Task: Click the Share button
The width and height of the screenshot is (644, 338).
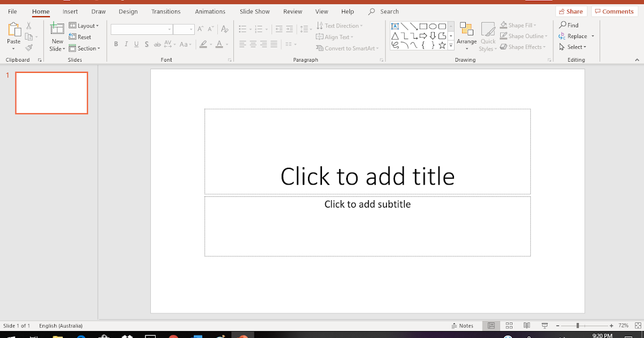Action: coord(571,11)
